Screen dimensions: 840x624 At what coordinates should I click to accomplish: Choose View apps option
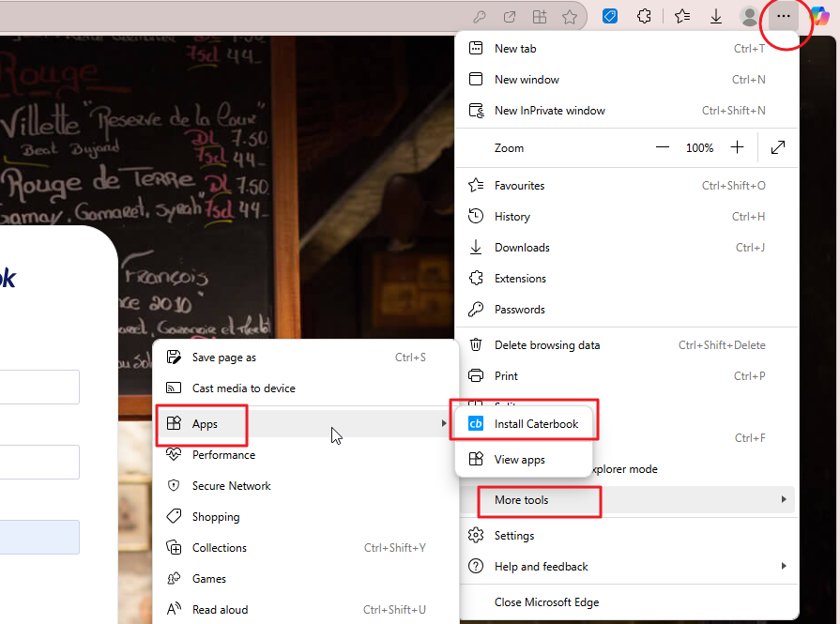pyautogui.click(x=524, y=459)
